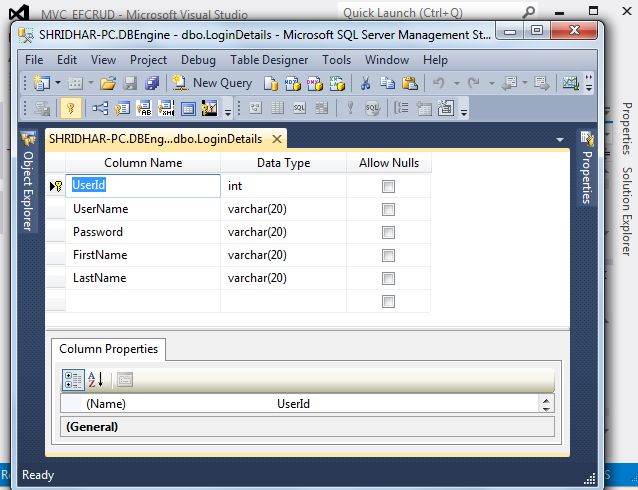Image resolution: width=638 pixels, height=490 pixels.
Task: Click the Open File folder icon
Action: point(108,83)
